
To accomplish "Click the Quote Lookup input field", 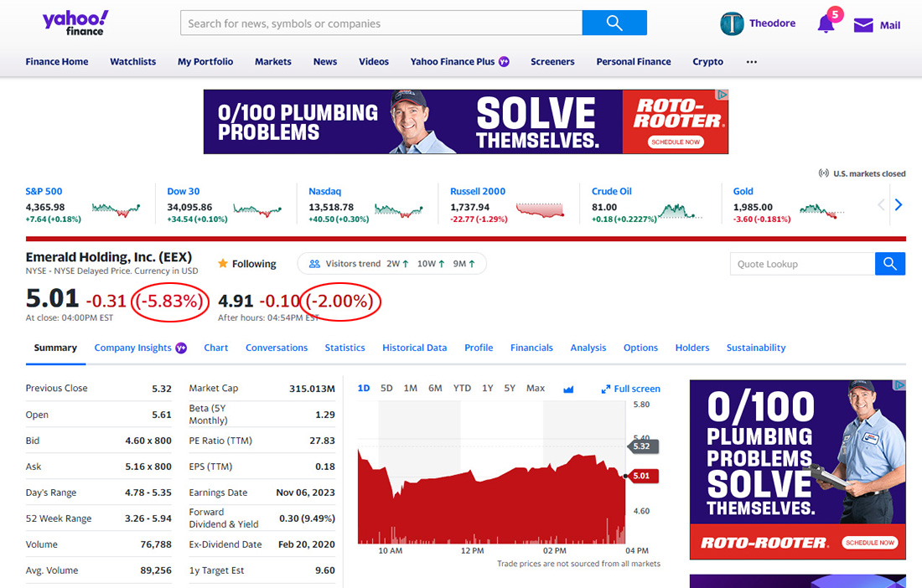I will pos(803,264).
